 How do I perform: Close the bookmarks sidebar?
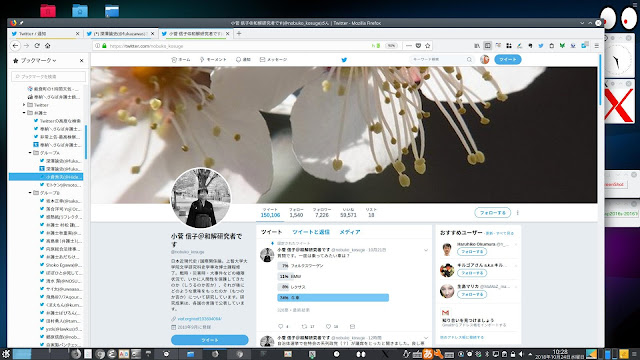(82, 60)
